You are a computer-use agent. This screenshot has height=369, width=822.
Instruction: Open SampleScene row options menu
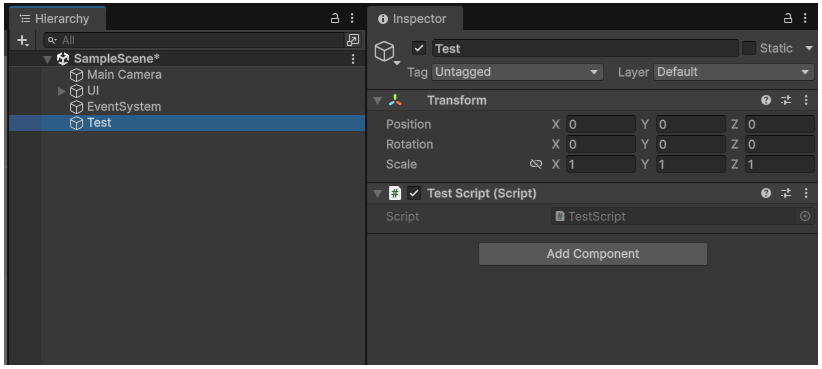(x=353, y=59)
